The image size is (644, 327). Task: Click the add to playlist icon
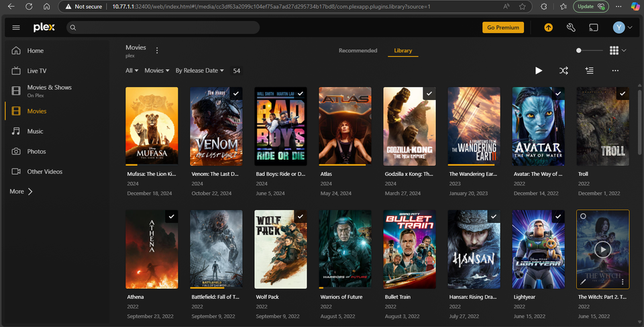(x=590, y=71)
